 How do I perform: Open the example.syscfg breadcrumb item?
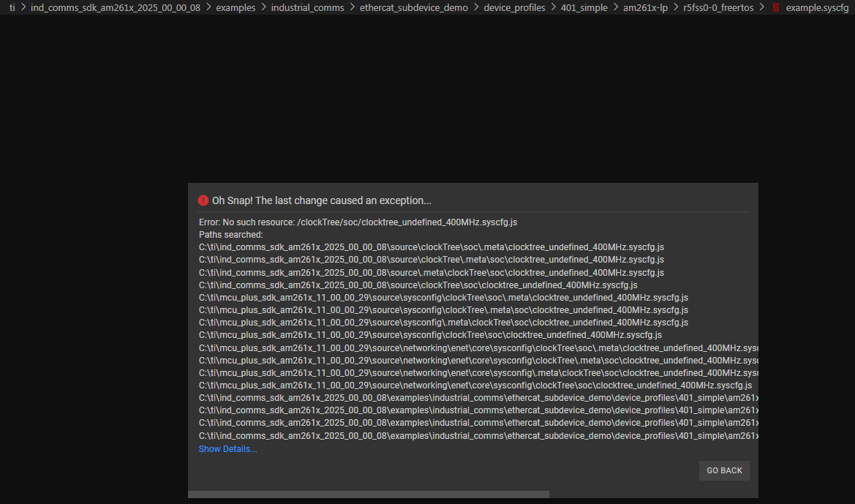[x=817, y=7]
